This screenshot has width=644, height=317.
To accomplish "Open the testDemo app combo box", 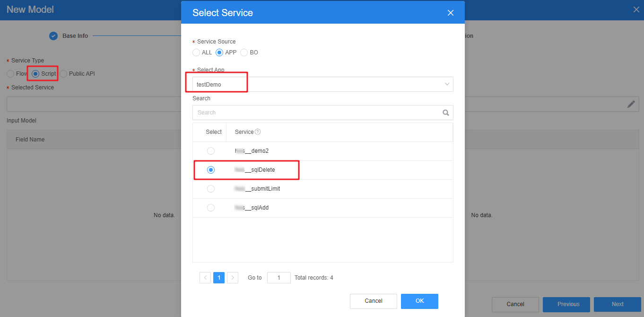I will pos(323,84).
